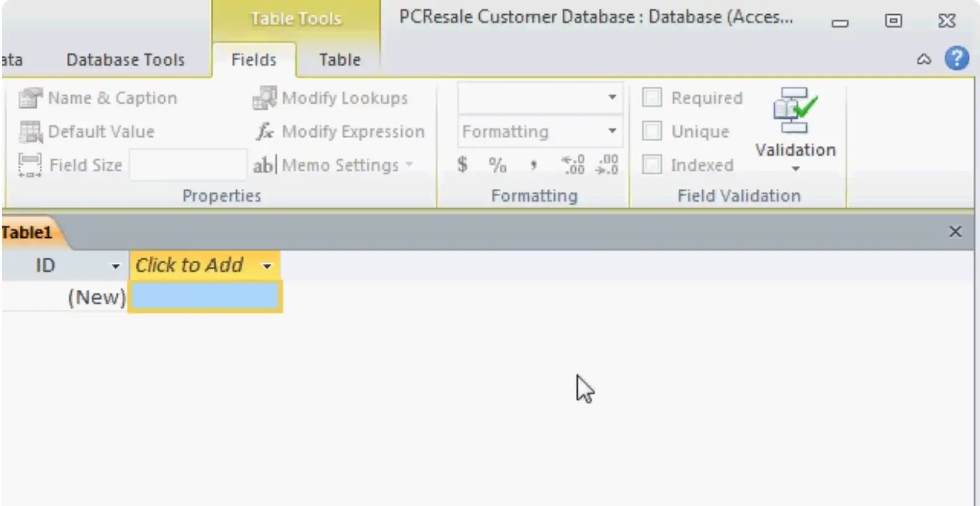The width and height of the screenshot is (980, 506).
Task: Open Click to Add column dropdown
Action: tap(267, 266)
